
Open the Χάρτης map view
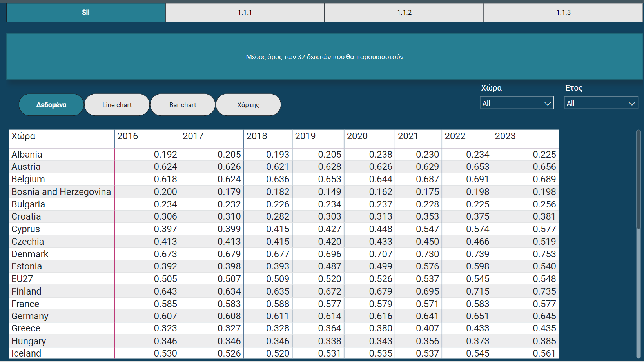249,105
